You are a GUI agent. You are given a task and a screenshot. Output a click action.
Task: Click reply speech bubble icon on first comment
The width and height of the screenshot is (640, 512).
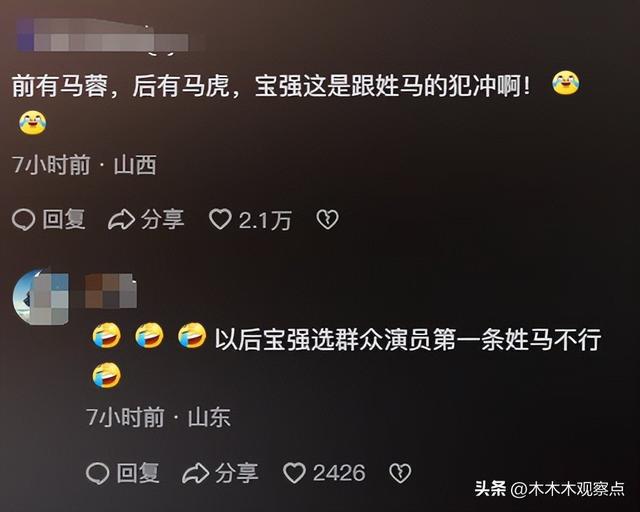23,220
